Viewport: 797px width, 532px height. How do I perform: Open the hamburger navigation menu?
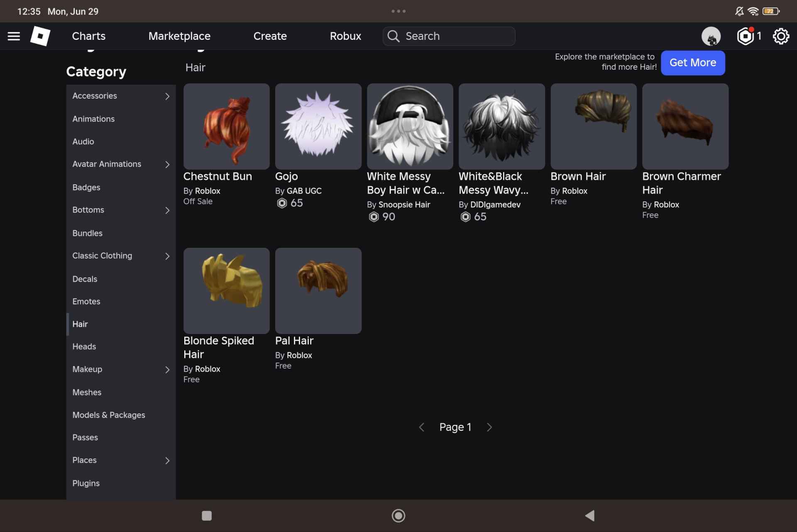click(14, 36)
